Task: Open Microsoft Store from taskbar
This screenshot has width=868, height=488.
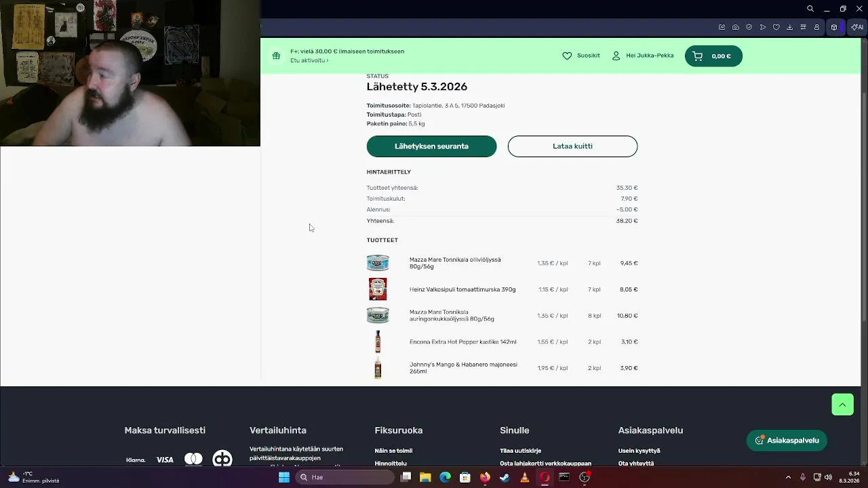Action: (x=465, y=477)
